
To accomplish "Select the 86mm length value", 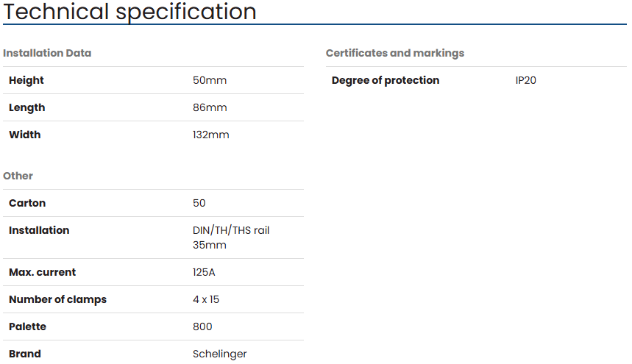I will [x=210, y=107].
